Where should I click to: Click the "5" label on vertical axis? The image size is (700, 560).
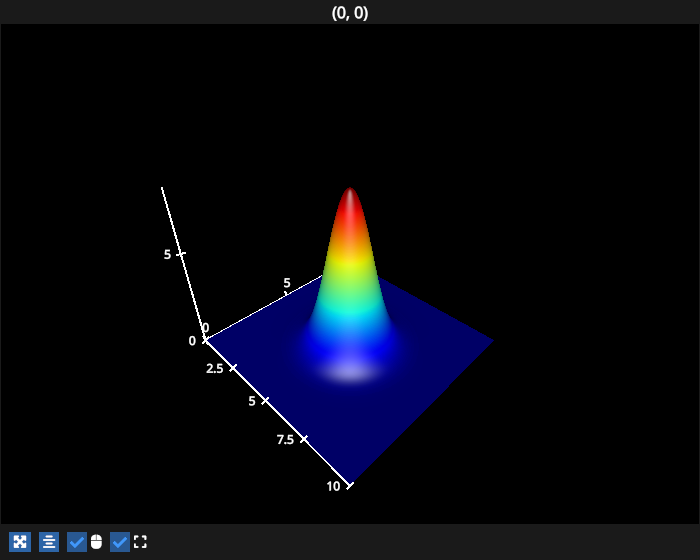point(167,255)
